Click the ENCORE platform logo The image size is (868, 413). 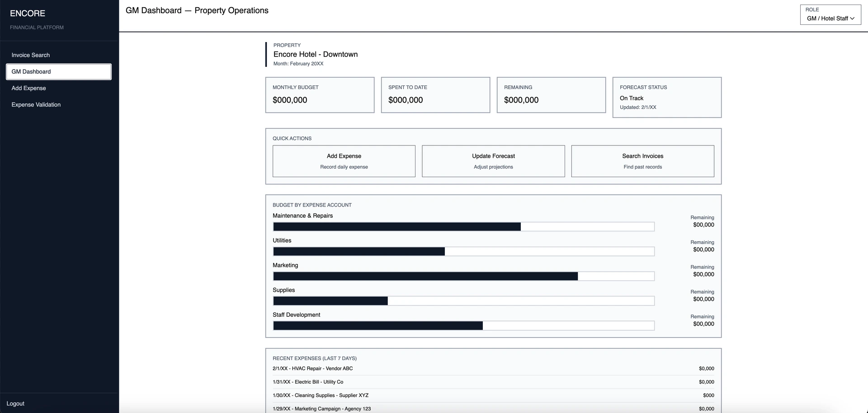point(28,13)
